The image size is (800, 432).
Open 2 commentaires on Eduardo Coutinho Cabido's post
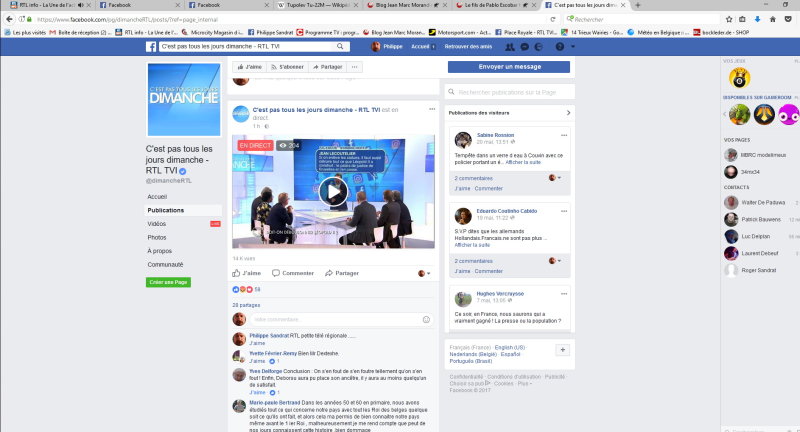click(473, 261)
